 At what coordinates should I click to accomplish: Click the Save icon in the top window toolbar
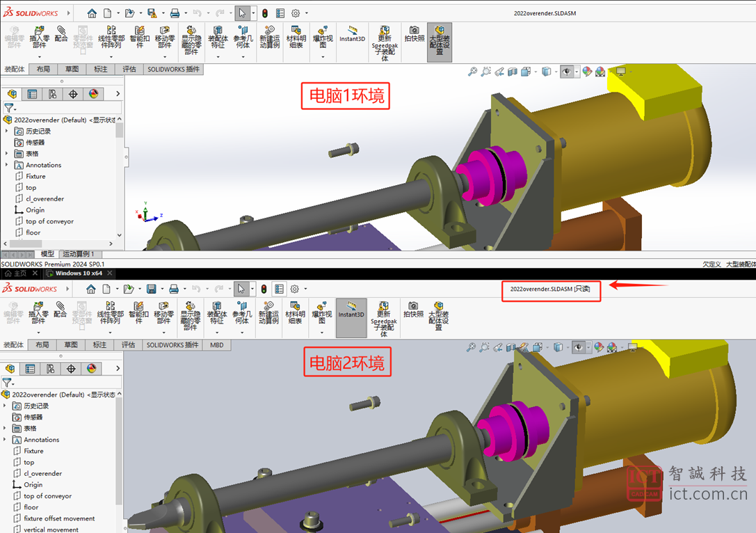click(152, 13)
